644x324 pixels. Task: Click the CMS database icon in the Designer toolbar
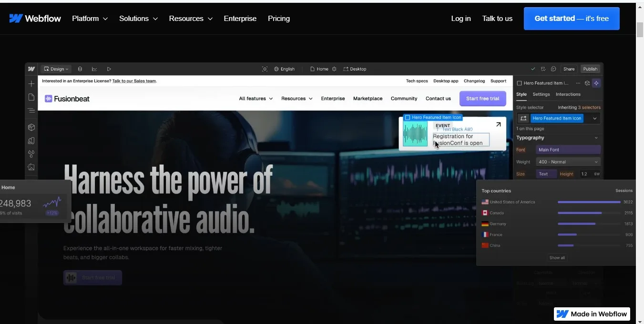[x=80, y=69]
